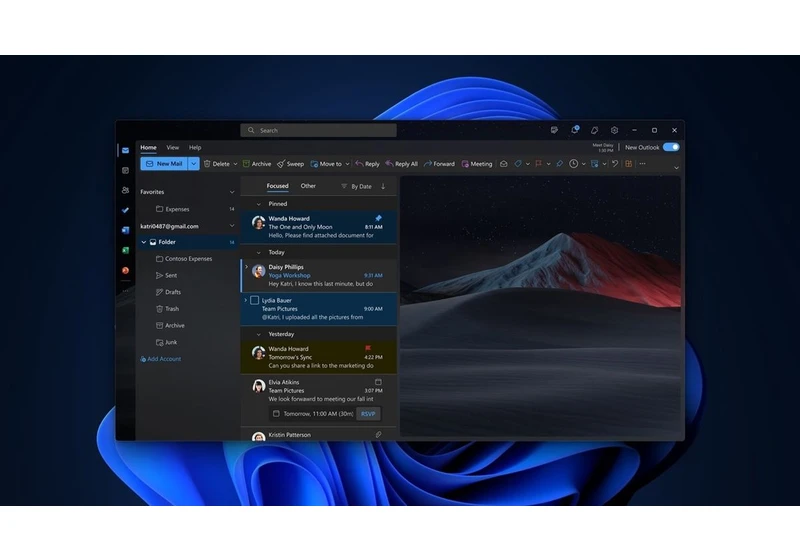Pin the message using the toolbar pin
Image resolution: width=800 pixels, height=560 pixels.
[x=559, y=164]
